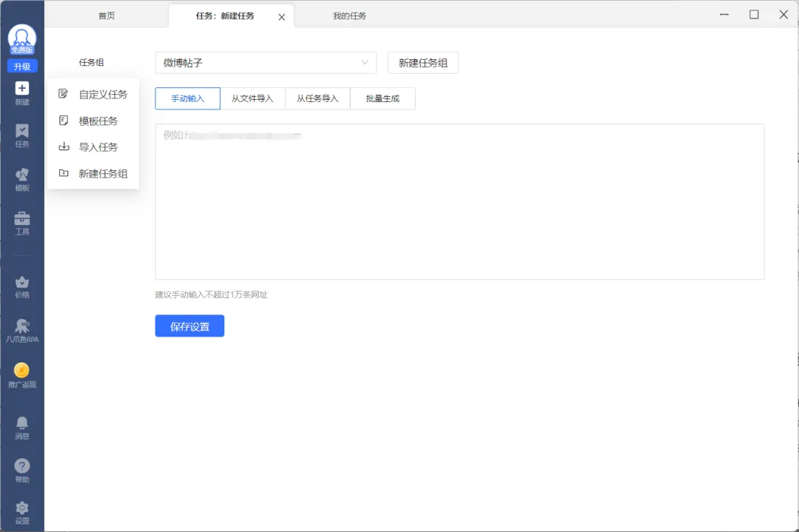Select 自定义任务 from the popup menu
The image size is (799, 532).
click(x=92, y=94)
